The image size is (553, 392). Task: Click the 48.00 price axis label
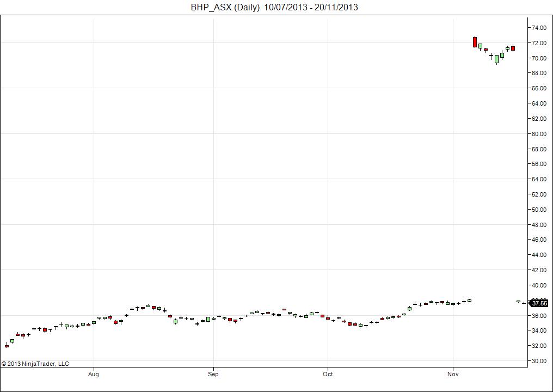coord(539,224)
